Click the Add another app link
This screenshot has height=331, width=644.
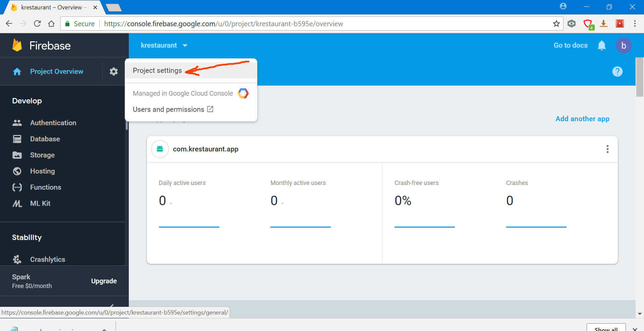pyautogui.click(x=582, y=119)
